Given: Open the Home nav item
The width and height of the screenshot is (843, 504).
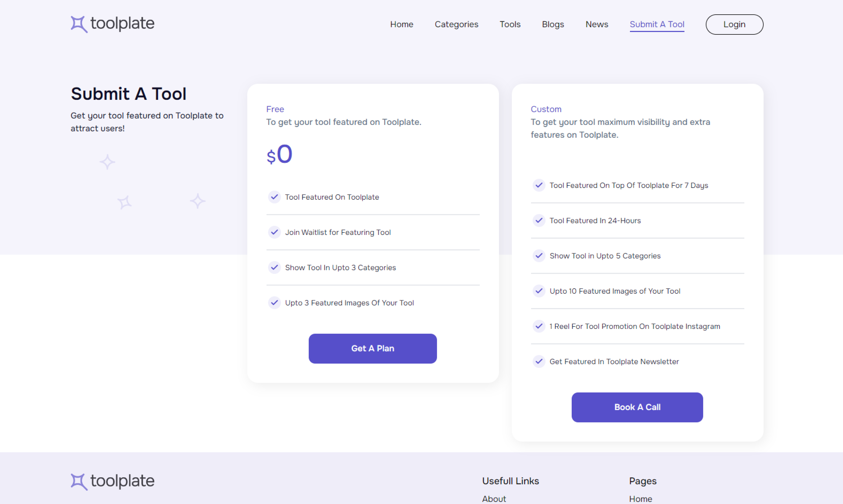Looking at the screenshot, I should 401,24.
